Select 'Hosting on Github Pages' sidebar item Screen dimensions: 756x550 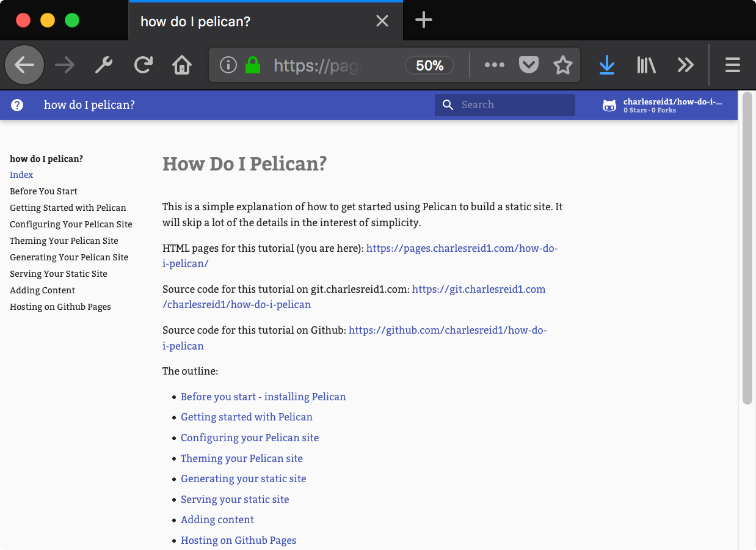tap(60, 307)
